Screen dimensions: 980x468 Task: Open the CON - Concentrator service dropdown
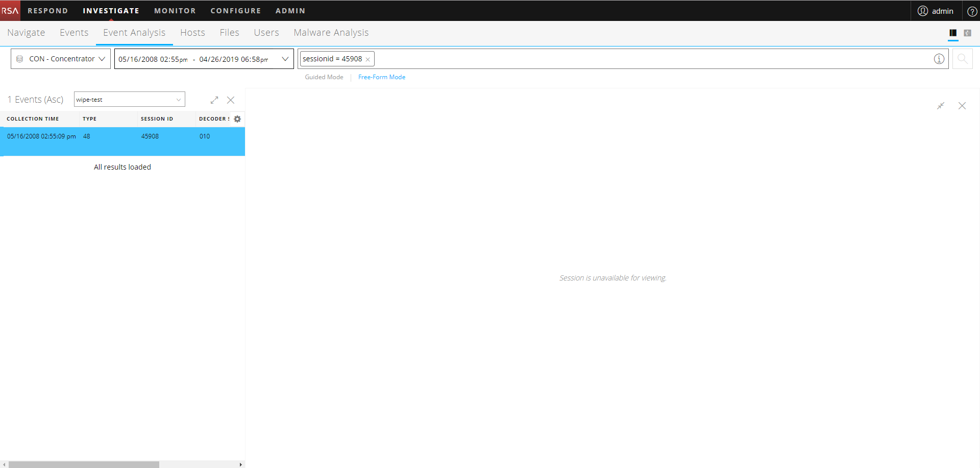(x=60, y=58)
